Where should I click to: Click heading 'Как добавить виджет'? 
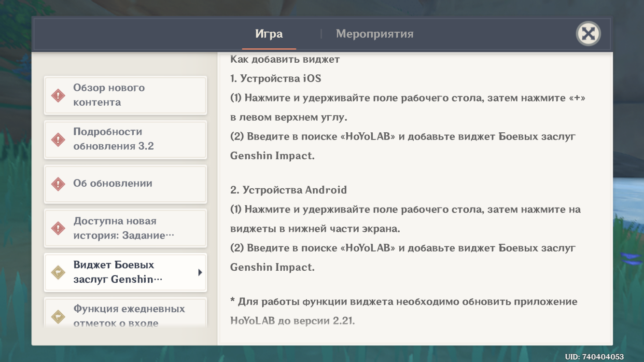point(285,60)
